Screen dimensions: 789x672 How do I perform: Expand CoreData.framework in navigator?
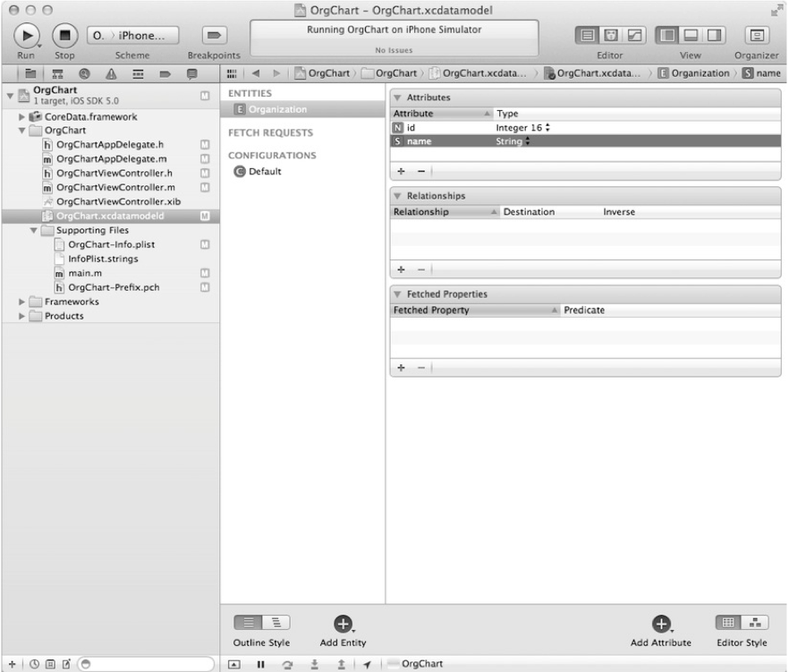coord(21,117)
